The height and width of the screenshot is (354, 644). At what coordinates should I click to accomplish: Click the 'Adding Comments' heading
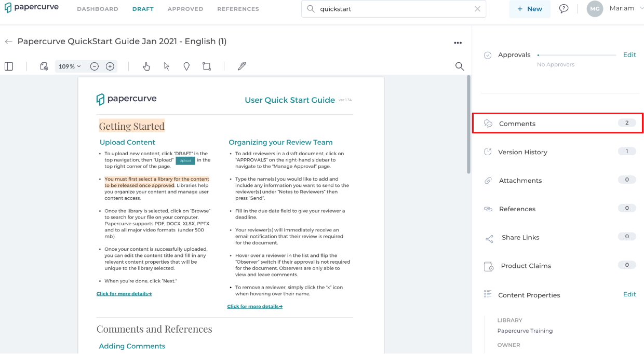tap(132, 346)
